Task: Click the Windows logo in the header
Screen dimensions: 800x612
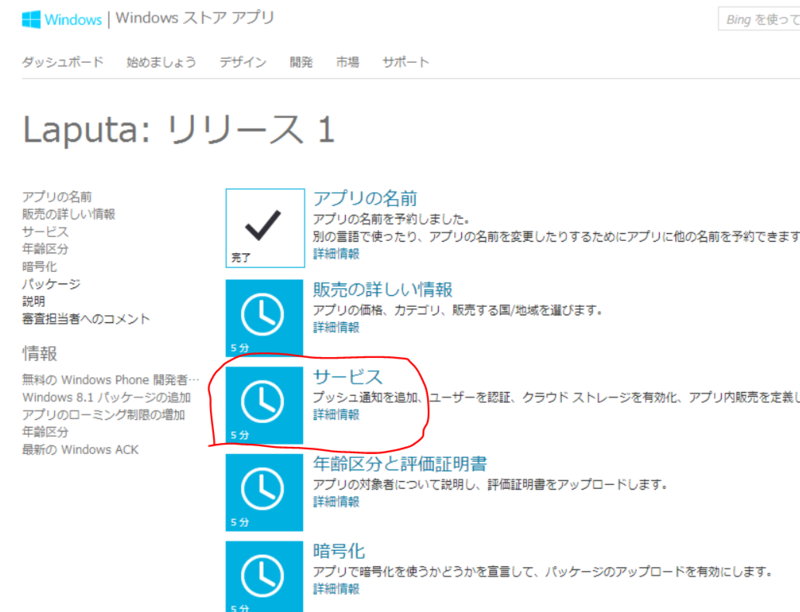Action: tap(62, 19)
